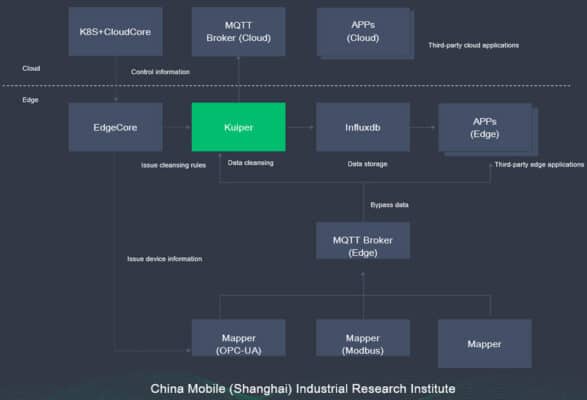Click the APPs (Cloud) box
587x400 pixels.
(x=365, y=33)
